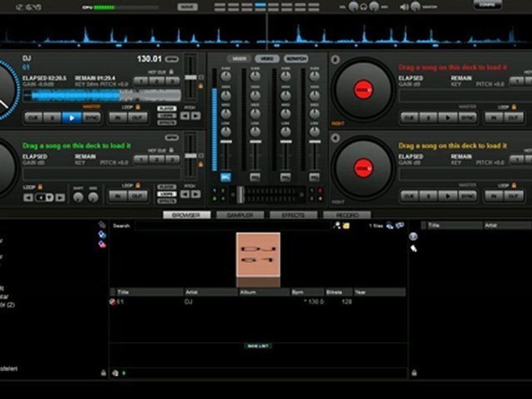Click the pitch fader of the top-left deck
The height and width of the screenshot is (399, 532).
191,78
